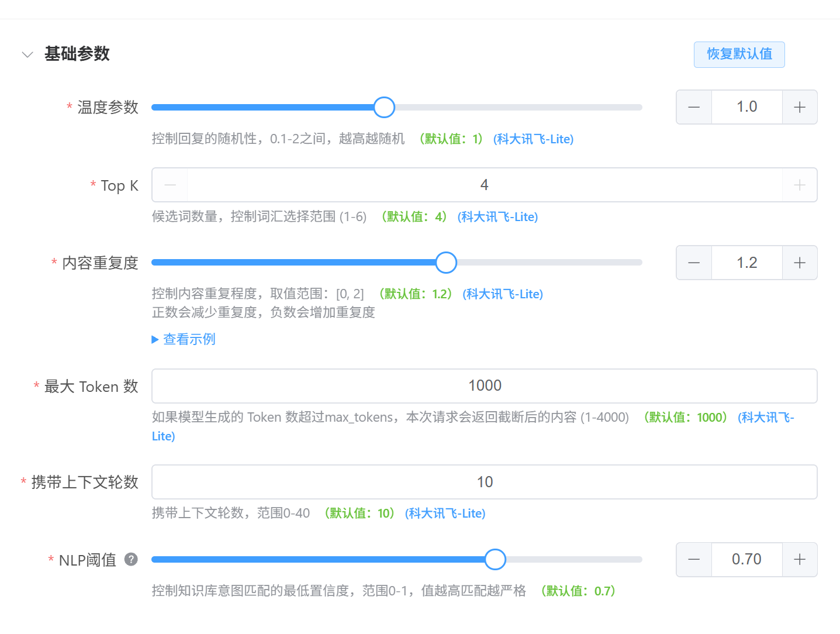Increase NLP阈值 with plus button
The height and width of the screenshot is (634, 840).
coord(799,560)
